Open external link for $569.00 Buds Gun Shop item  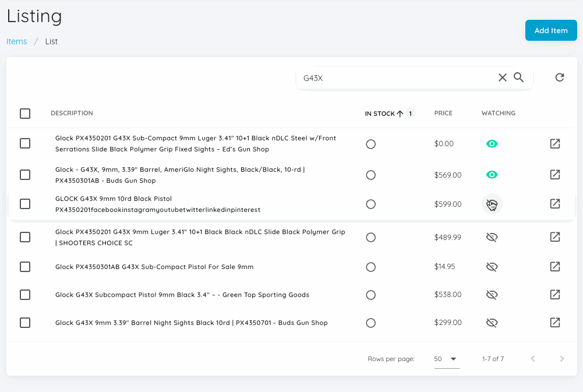554,174
